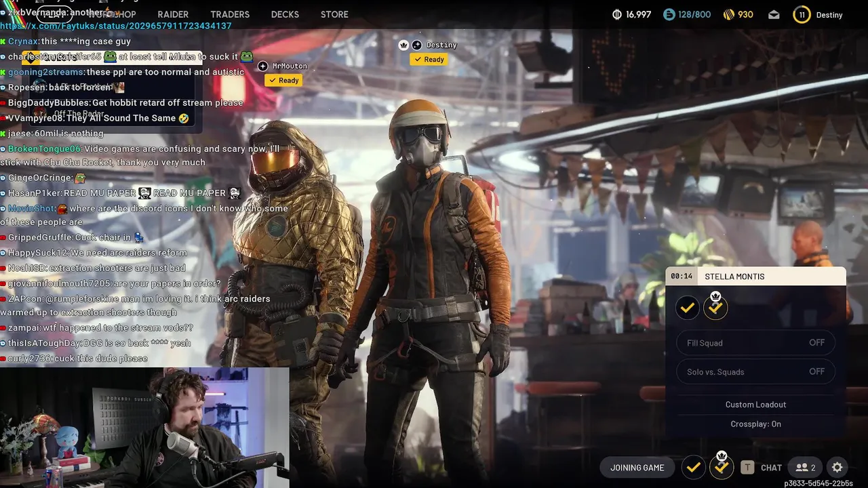Click the JOINING GAME button
This screenshot has height=488, width=868.
click(x=637, y=468)
